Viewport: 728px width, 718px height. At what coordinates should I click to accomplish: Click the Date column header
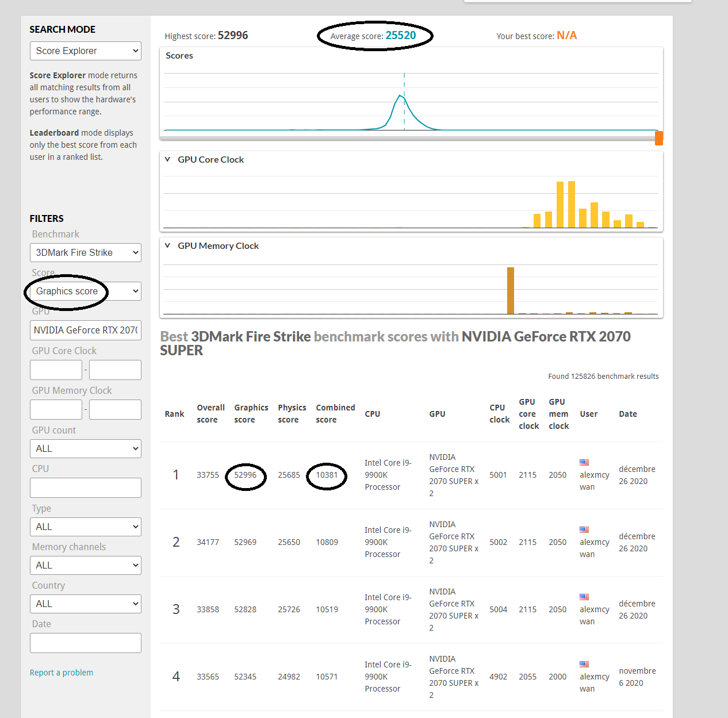(x=628, y=414)
